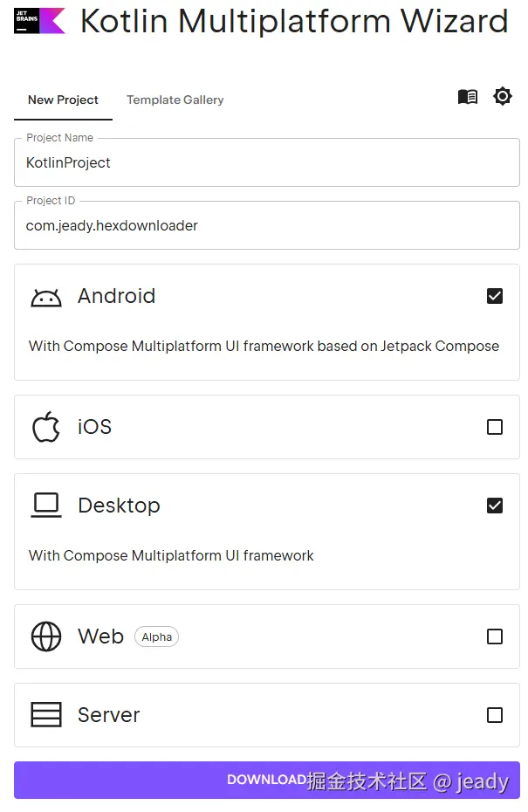Click the Web globe icon
Screen dimensions: 528x812
46,637
